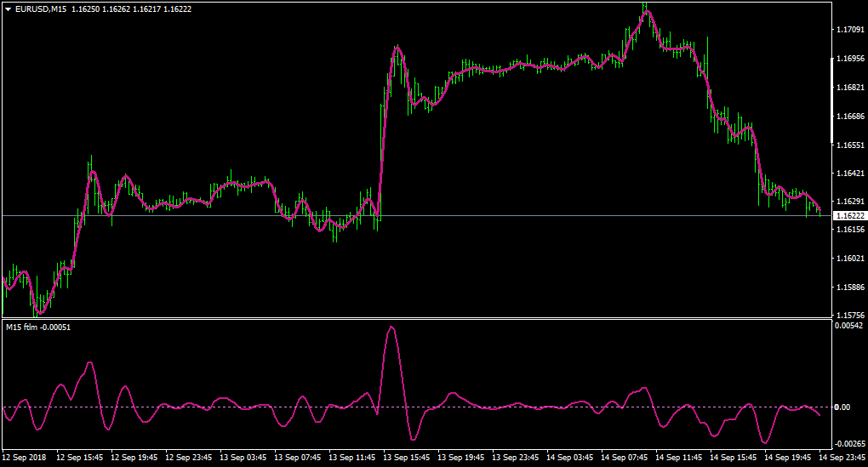Click price scale value 1.16821
The image size is (868, 467).
click(x=851, y=88)
